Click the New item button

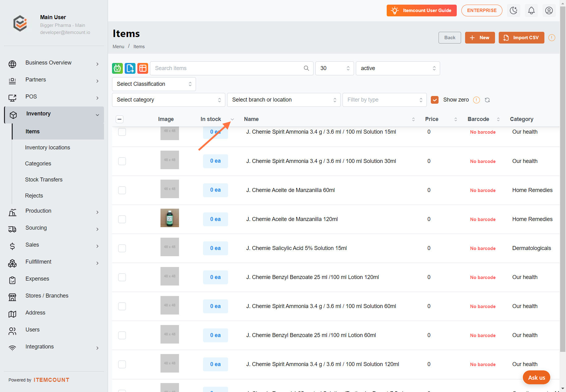point(480,38)
